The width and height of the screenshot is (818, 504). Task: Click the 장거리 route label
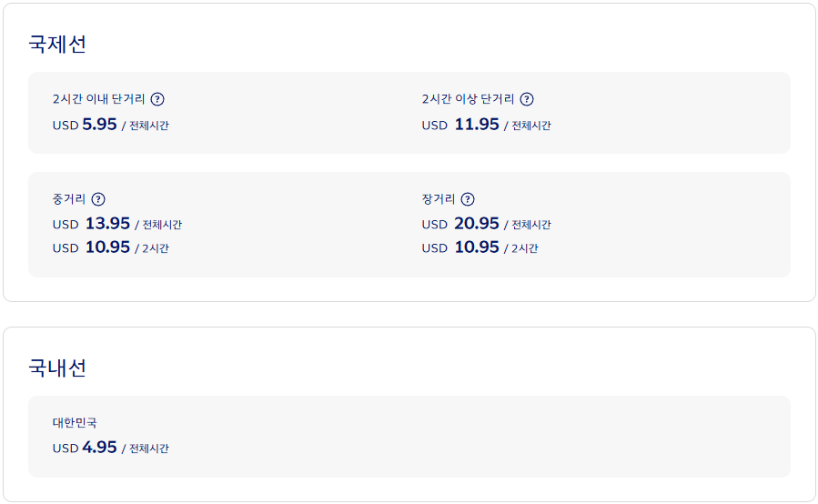tap(439, 199)
